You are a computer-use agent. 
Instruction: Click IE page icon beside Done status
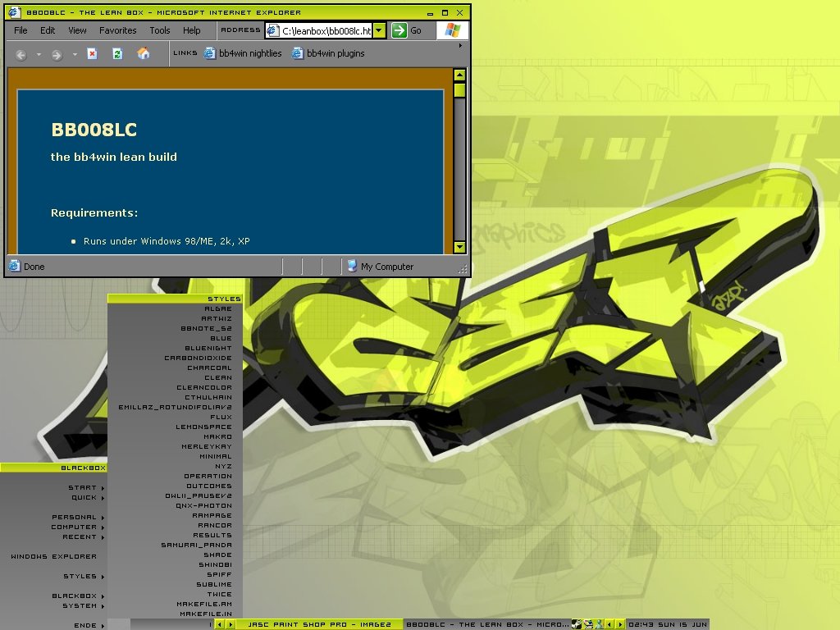pos(15,266)
